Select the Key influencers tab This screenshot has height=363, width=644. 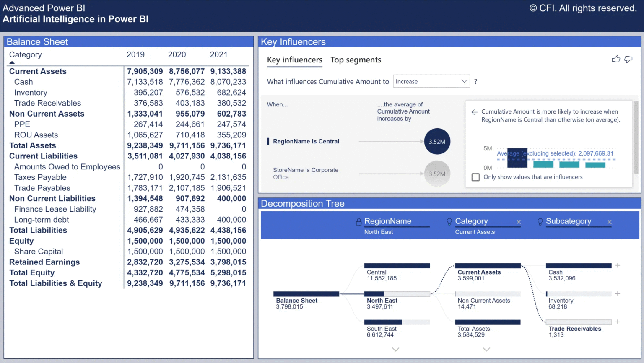click(x=294, y=60)
